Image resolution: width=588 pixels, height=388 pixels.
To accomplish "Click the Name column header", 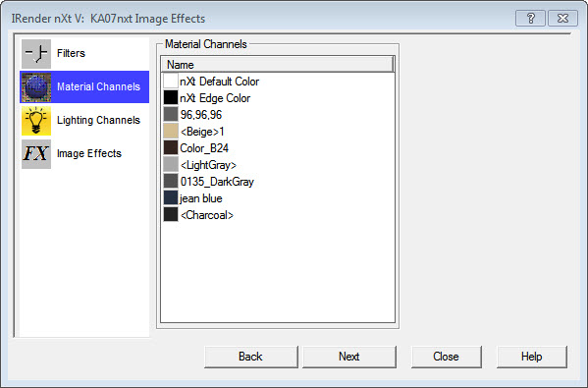I will coord(277,64).
